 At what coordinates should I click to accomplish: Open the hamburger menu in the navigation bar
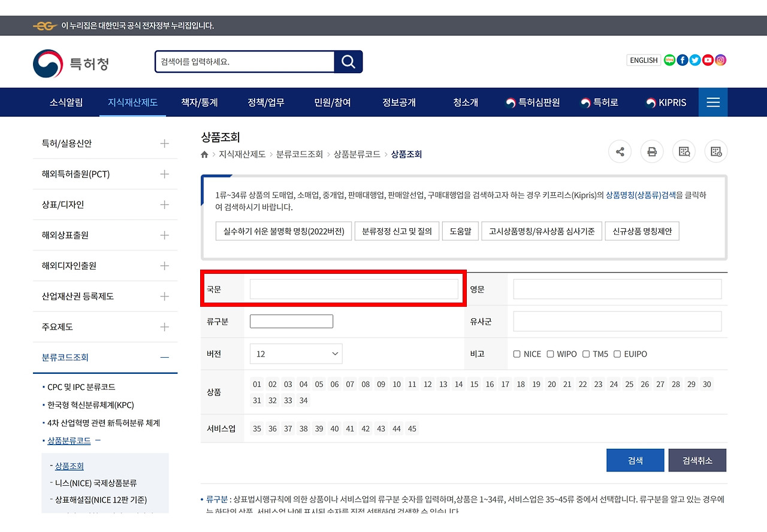(712, 102)
